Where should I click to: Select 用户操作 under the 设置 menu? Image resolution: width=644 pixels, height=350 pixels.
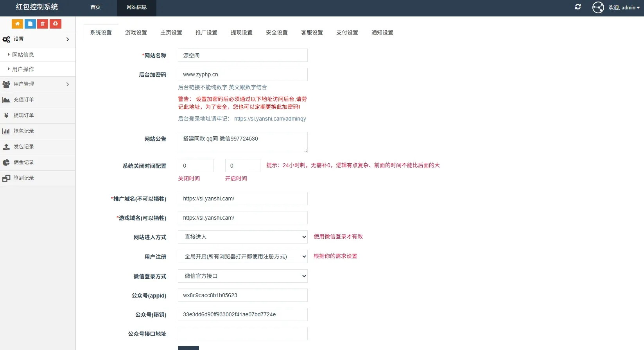pyautogui.click(x=38, y=69)
